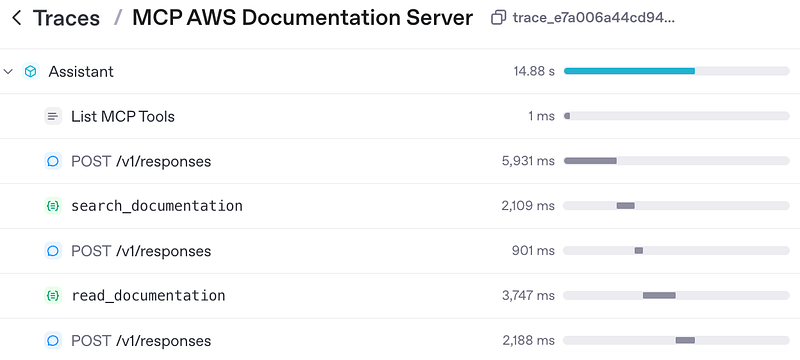This screenshot has height=360, width=800.
Task: Click the 2,188 ms duration value
Action: point(528,341)
